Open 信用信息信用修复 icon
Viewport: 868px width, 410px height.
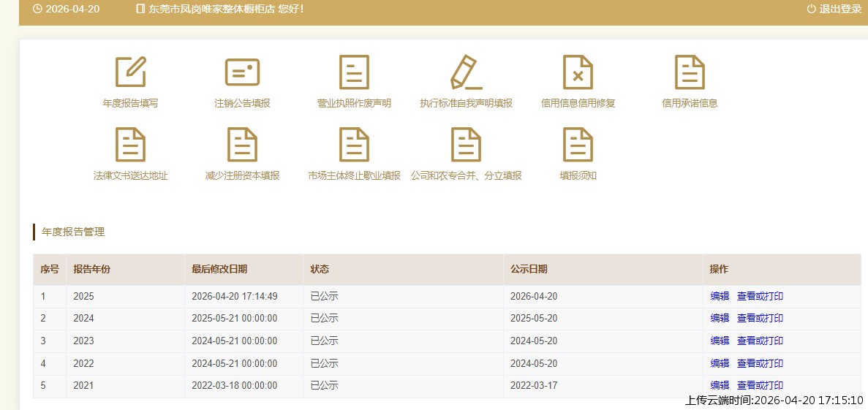pos(578,72)
